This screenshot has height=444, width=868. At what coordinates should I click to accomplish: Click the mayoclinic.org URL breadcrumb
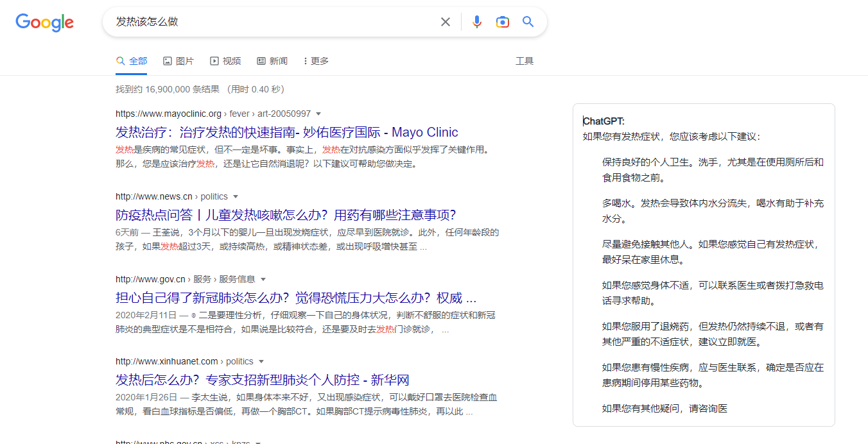coord(213,114)
